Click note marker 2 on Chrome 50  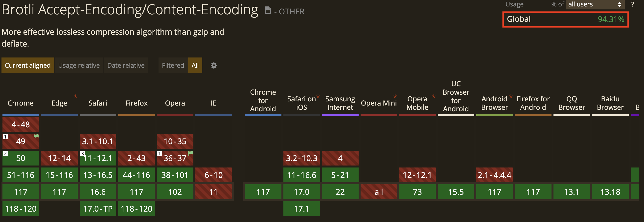5,154
